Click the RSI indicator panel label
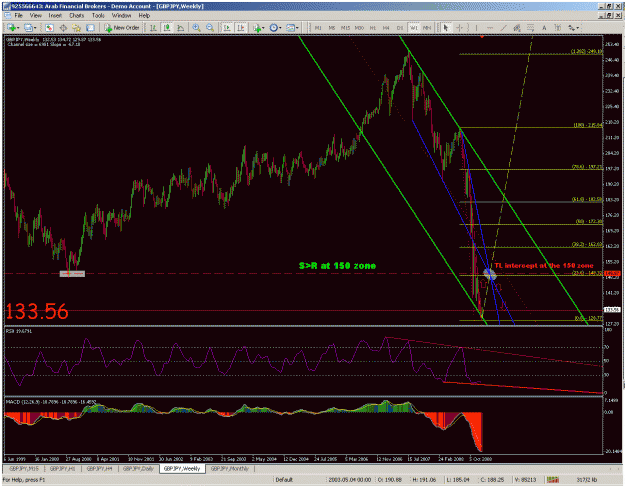The width and height of the screenshot is (625, 486). [x=19, y=331]
